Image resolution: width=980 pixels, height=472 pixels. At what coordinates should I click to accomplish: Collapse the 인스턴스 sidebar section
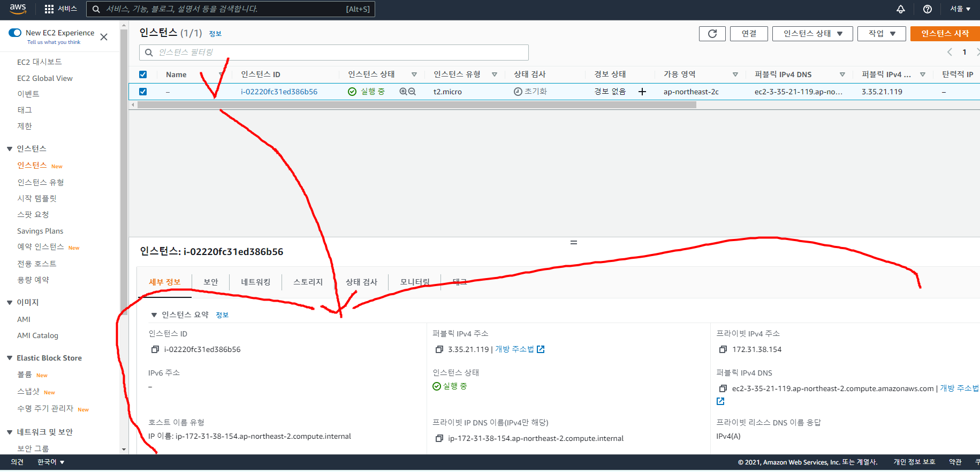click(10, 148)
